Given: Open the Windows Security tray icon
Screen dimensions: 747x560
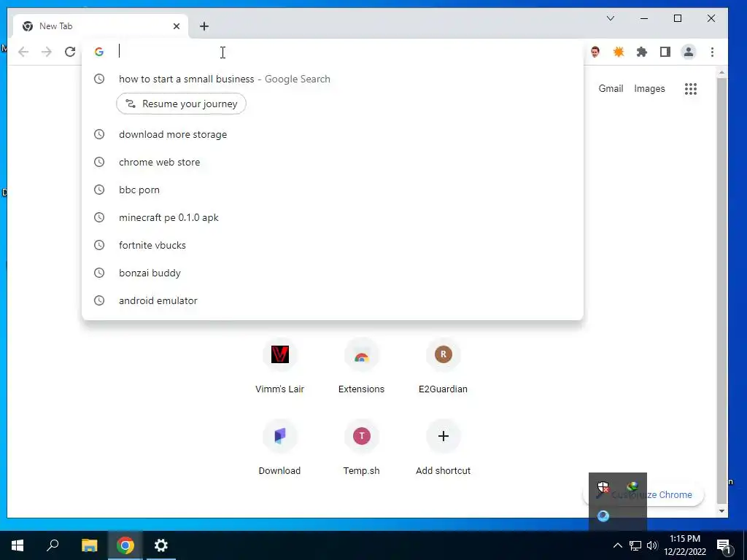Looking at the screenshot, I should 603,487.
